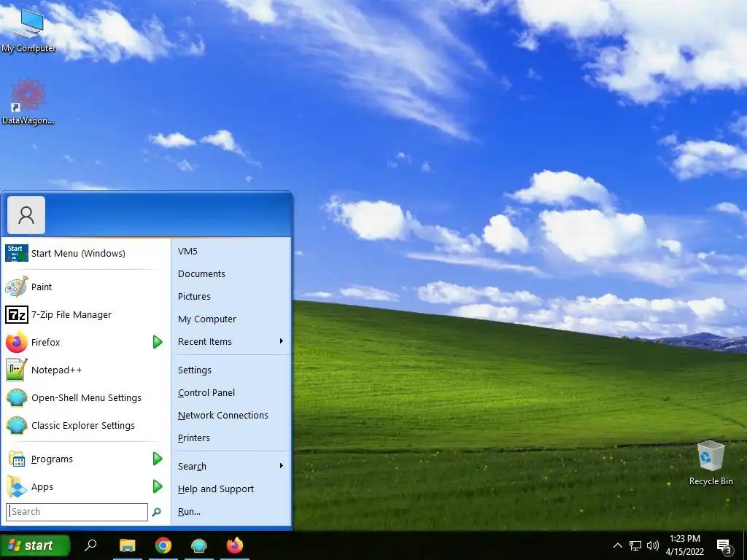747x560 pixels.
Task: Expand the Search submenu in right column
Action: pyautogui.click(x=231, y=466)
